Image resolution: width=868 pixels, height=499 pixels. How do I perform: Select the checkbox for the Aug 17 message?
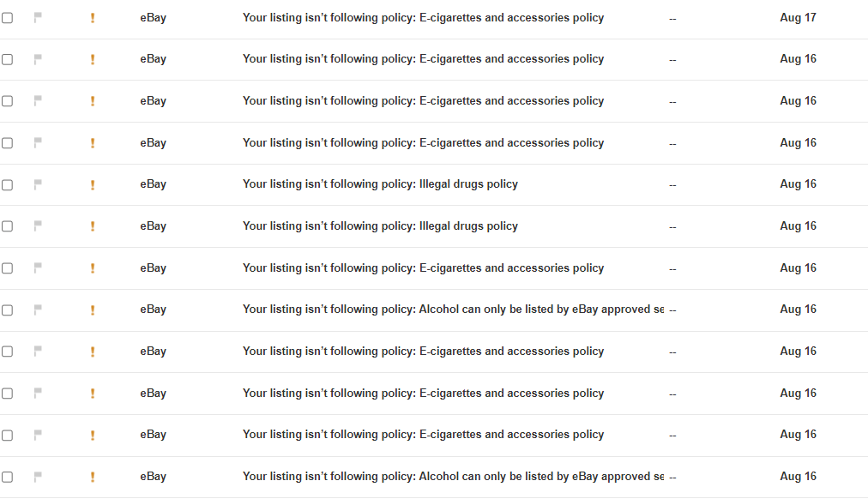pyautogui.click(x=7, y=18)
